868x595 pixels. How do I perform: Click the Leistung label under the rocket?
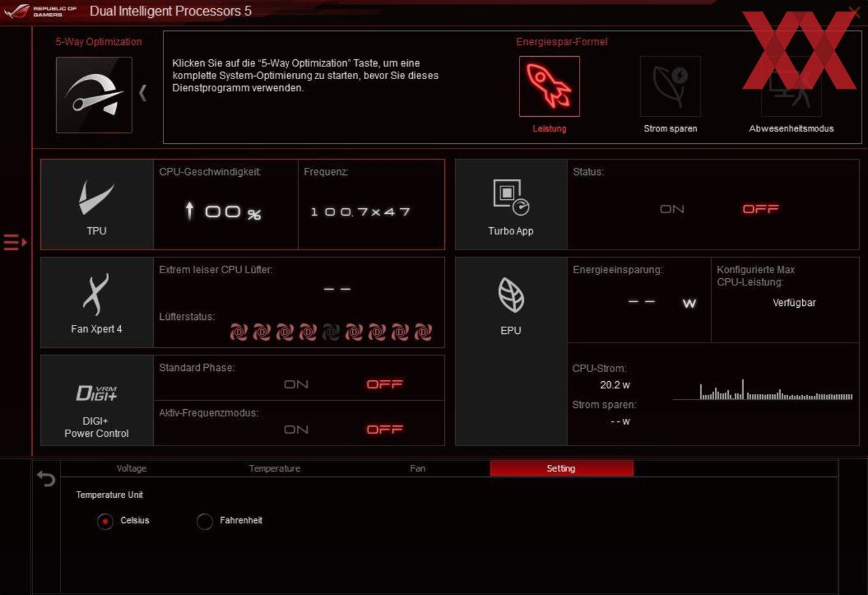(550, 129)
